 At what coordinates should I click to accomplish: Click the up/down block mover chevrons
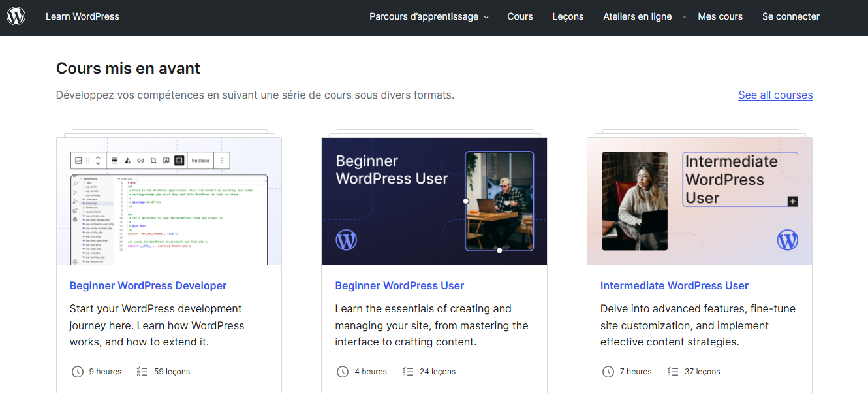[x=98, y=161]
